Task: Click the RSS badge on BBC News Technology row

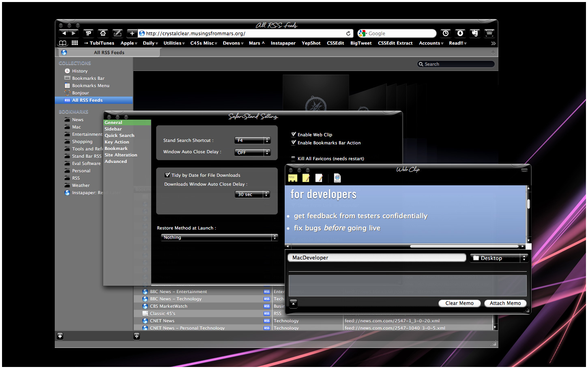Action: pos(267,299)
